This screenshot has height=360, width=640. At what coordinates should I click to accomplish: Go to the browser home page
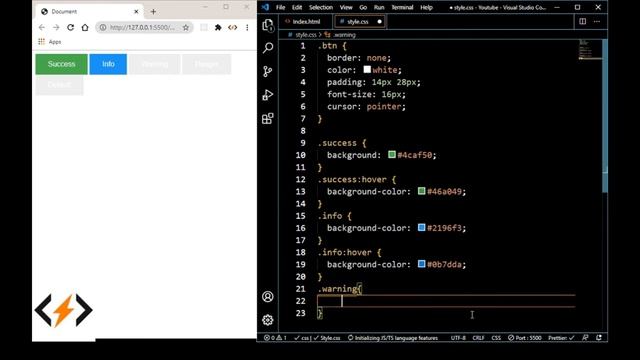(x=85, y=27)
